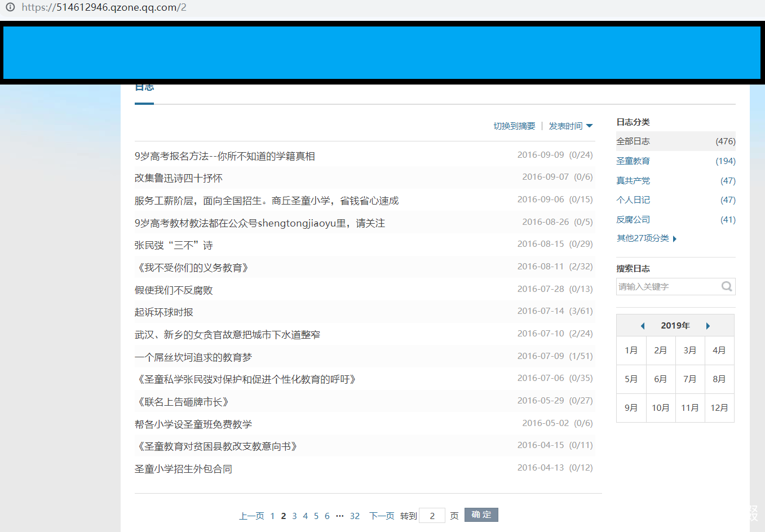
Task: Jump to page 6 in pagination
Action: [327, 516]
